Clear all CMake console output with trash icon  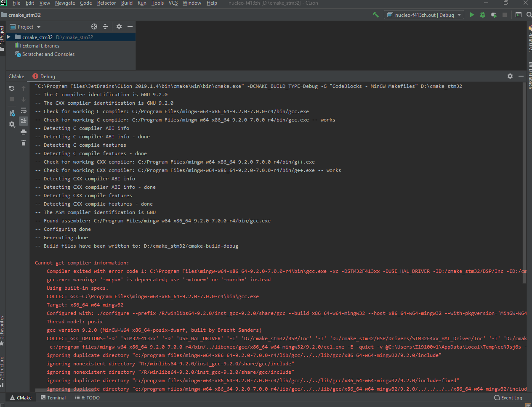pyautogui.click(x=24, y=143)
